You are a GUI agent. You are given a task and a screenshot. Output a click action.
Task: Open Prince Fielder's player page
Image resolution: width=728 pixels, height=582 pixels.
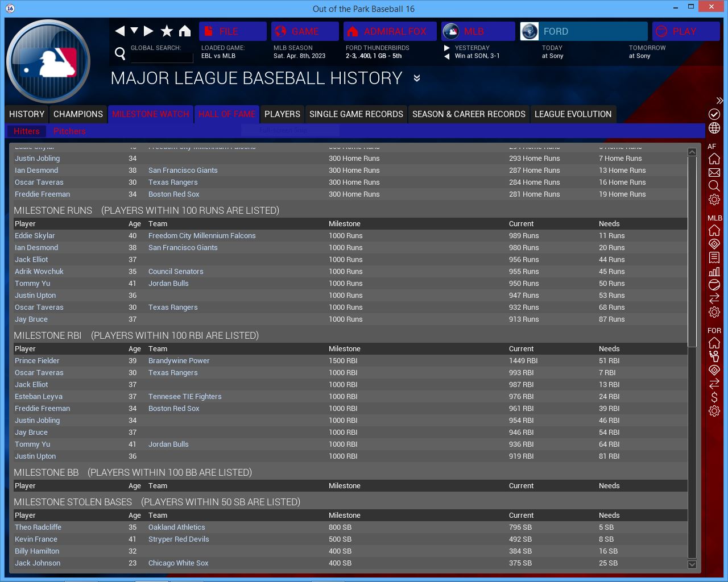click(x=37, y=361)
